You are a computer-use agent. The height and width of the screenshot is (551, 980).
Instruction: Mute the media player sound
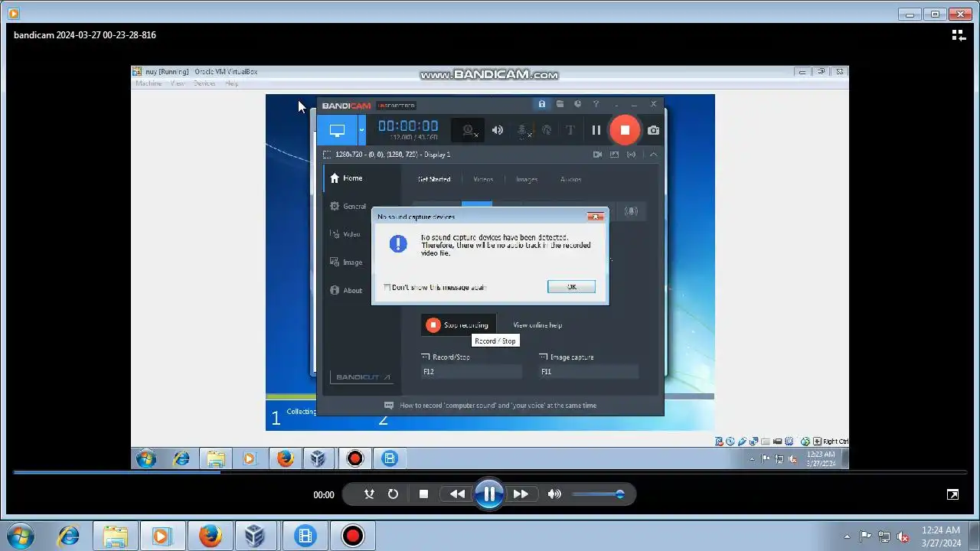click(x=554, y=494)
